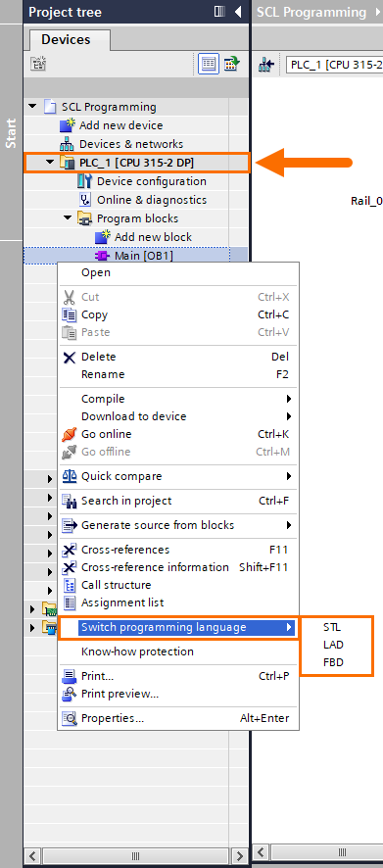Select Switch programming language entry

(x=178, y=627)
